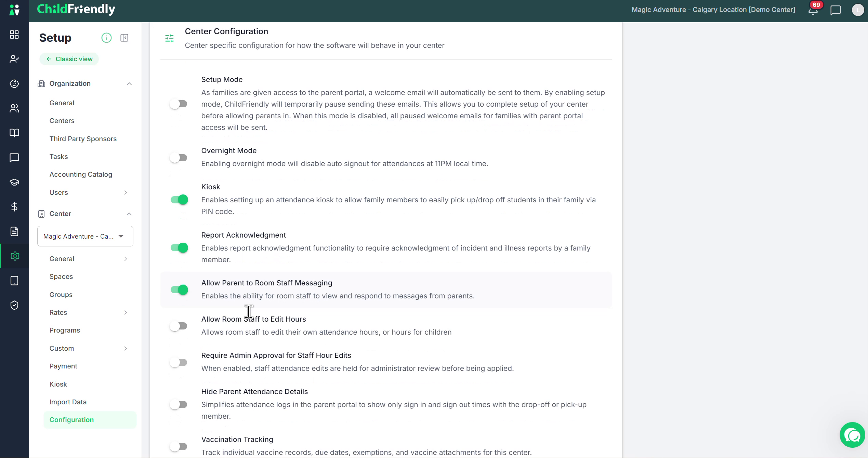868x458 pixels.
Task: Open the Magic Adventure center dropdown
Action: pos(85,236)
